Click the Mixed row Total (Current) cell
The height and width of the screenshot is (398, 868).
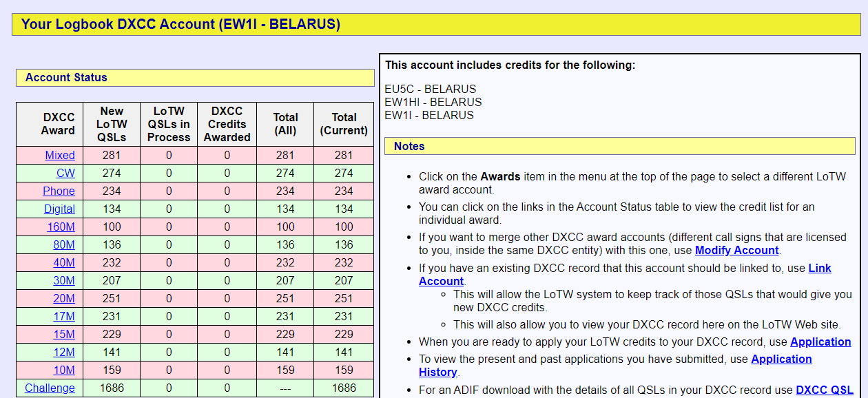pos(344,156)
